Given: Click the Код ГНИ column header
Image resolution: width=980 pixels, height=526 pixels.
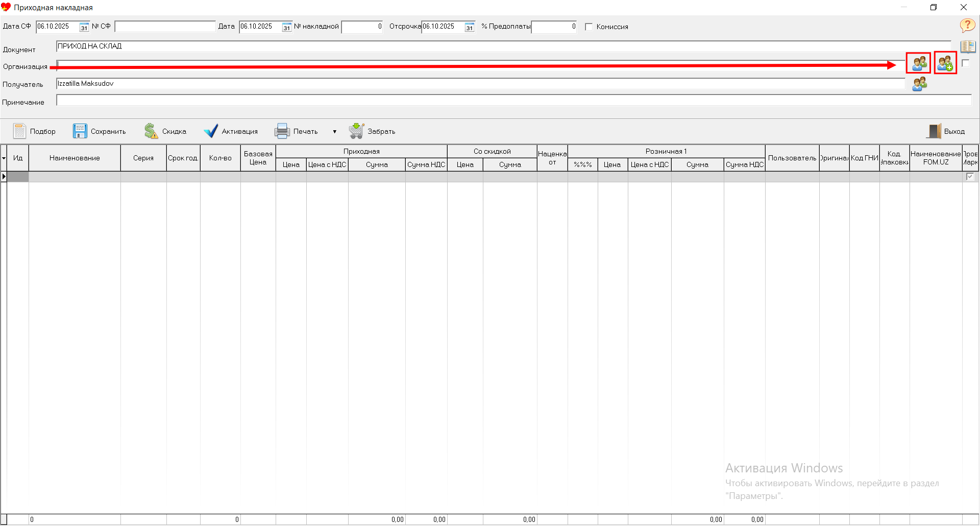Looking at the screenshot, I should pyautogui.click(x=865, y=158).
